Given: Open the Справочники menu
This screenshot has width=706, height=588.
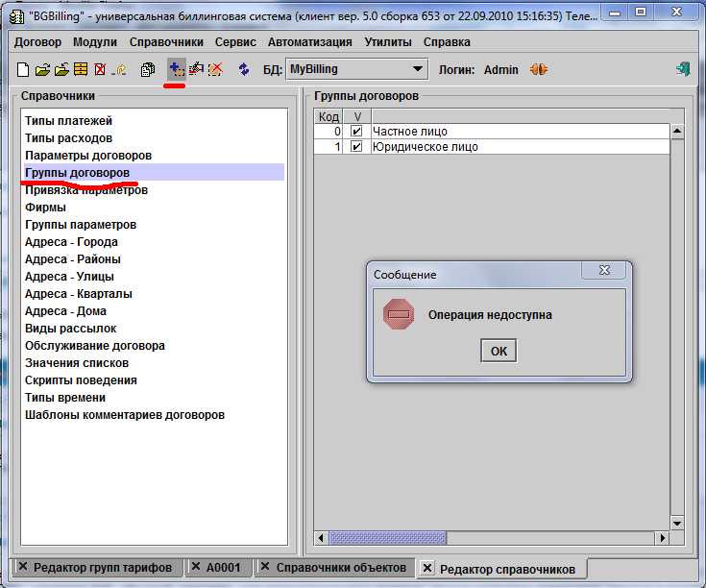Looking at the screenshot, I should 166,42.
